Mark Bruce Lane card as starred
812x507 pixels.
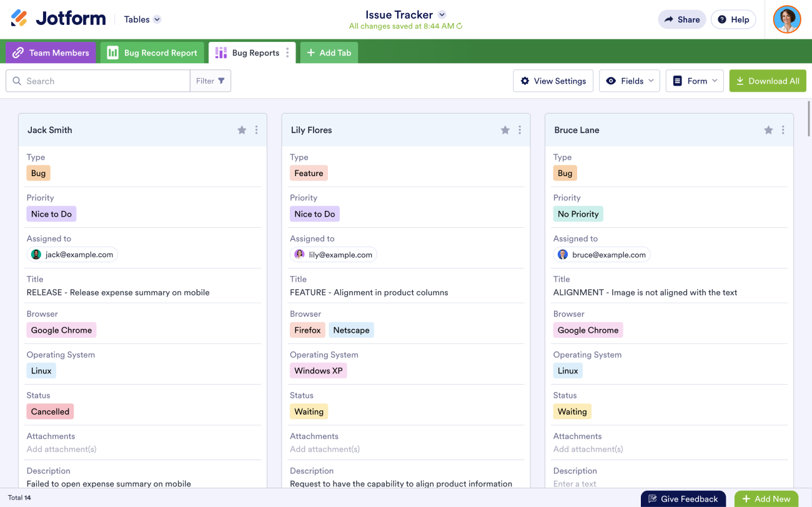[768, 130]
